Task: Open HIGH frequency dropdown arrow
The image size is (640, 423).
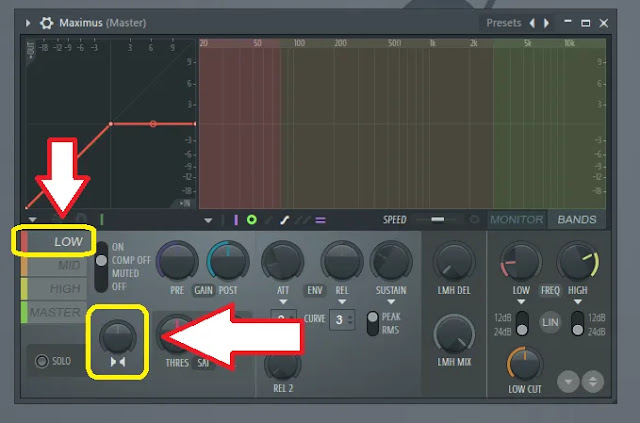Action: point(578,302)
